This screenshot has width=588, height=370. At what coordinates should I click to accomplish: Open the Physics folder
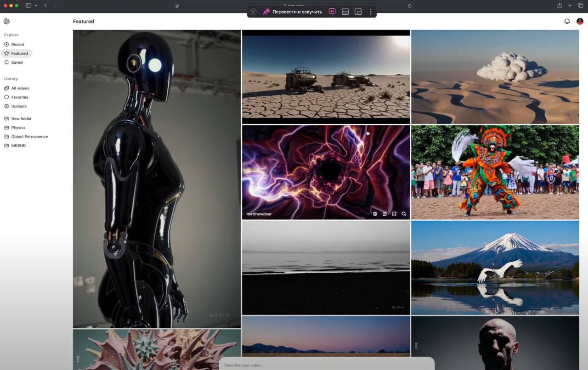[x=18, y=128]
